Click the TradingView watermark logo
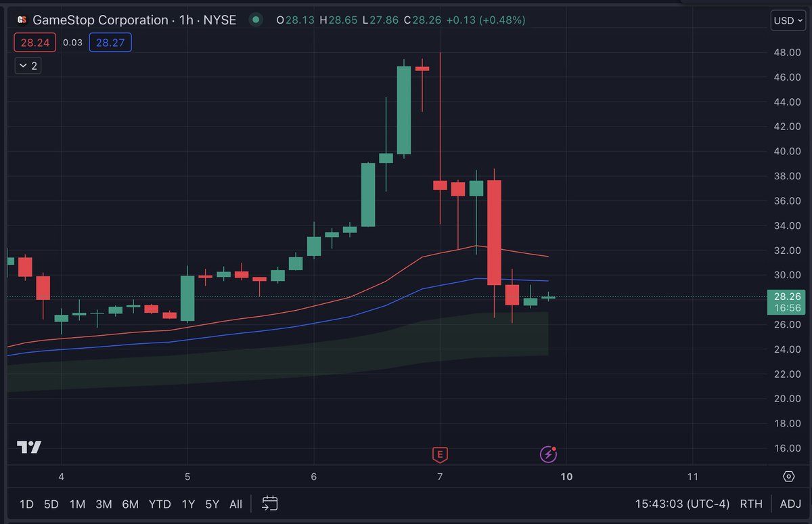 (27, 447)
